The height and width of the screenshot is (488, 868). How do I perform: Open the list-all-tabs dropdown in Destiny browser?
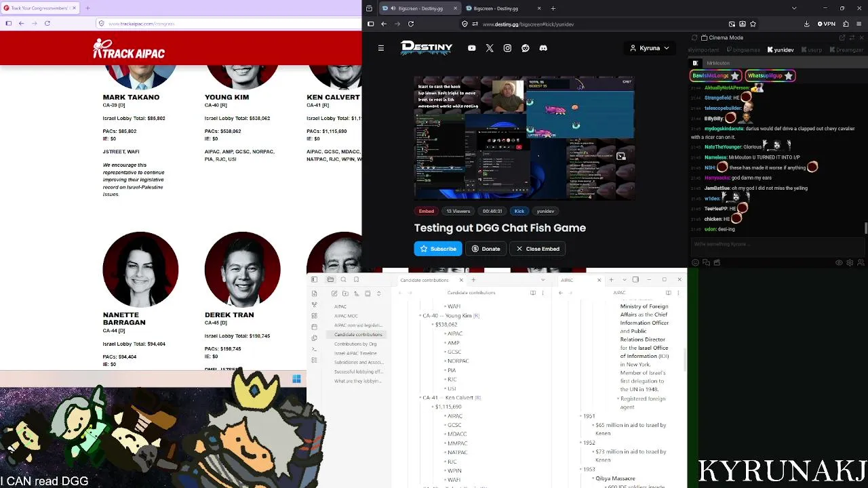(x=794, y=8)
